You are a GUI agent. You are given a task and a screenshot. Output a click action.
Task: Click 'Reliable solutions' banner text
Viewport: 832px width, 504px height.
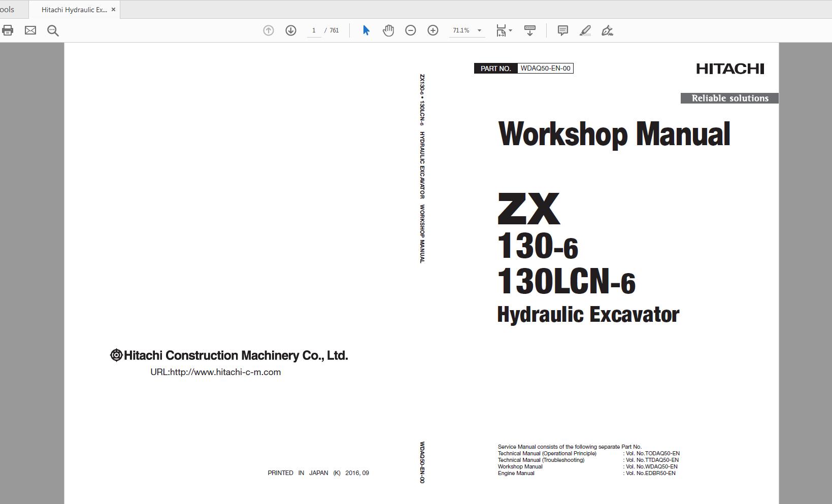[x=730, y=98]
